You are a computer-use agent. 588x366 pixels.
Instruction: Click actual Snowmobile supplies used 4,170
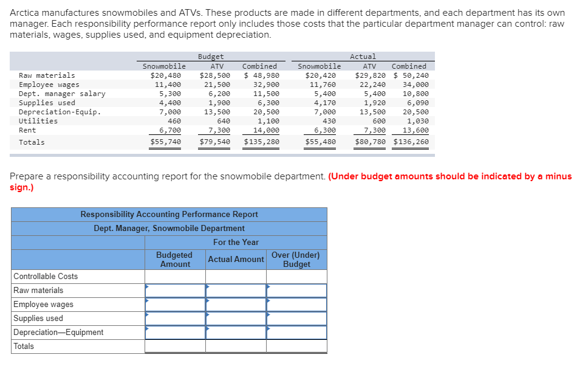(x=325, y=103)
